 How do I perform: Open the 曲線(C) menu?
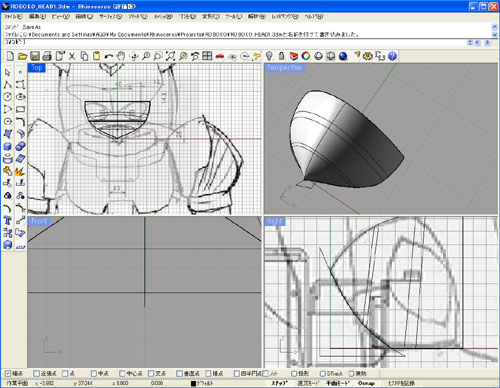coord(84,16)
